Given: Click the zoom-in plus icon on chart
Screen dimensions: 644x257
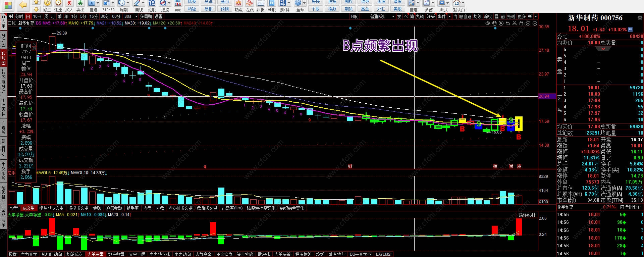Looking at the screenshot, I should 528,23.
